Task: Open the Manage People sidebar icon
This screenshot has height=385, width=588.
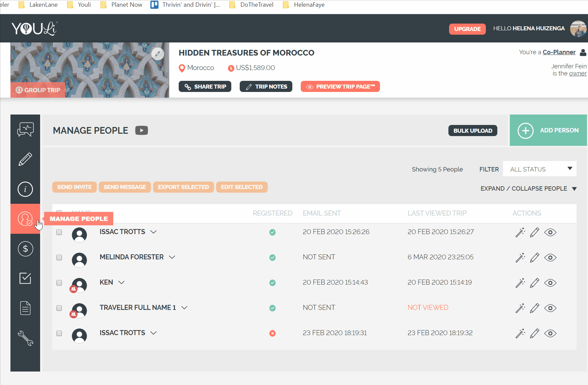Action: [25, 219]
